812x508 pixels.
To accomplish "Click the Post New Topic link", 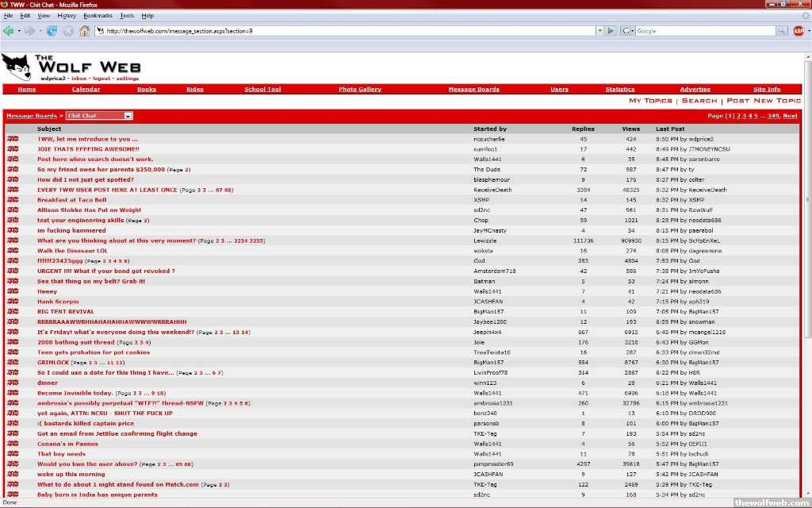I will click(764, 101).
